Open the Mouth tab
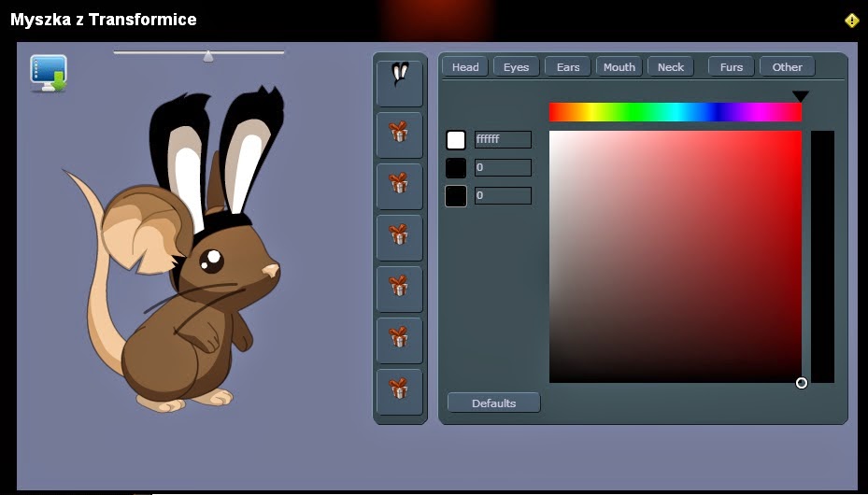 coord(619,67)
